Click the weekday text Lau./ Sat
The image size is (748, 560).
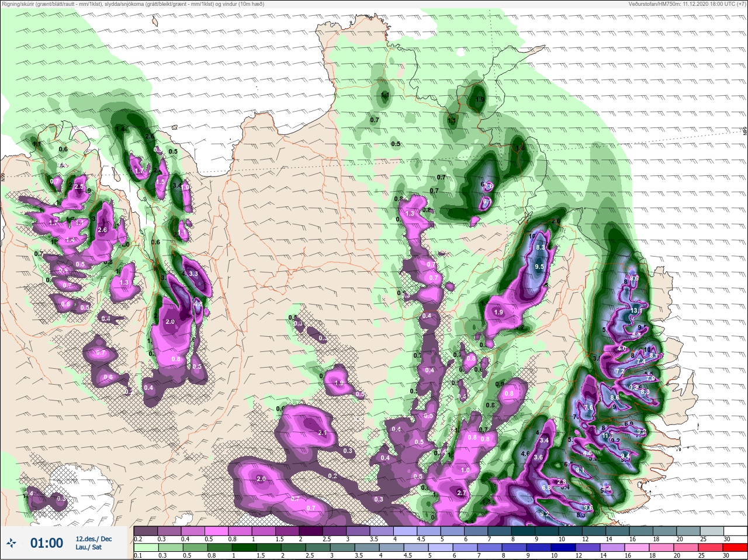pos(88,547)
